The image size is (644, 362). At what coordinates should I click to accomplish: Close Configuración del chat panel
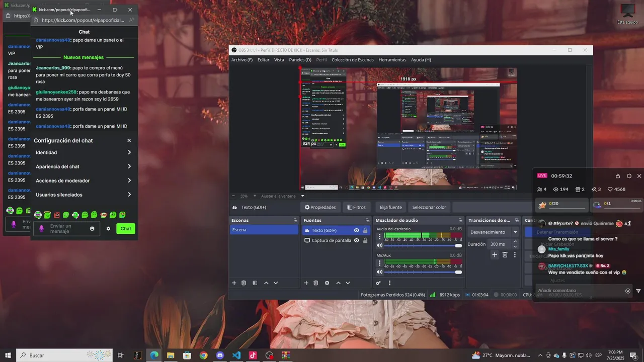tap(129, 141)
